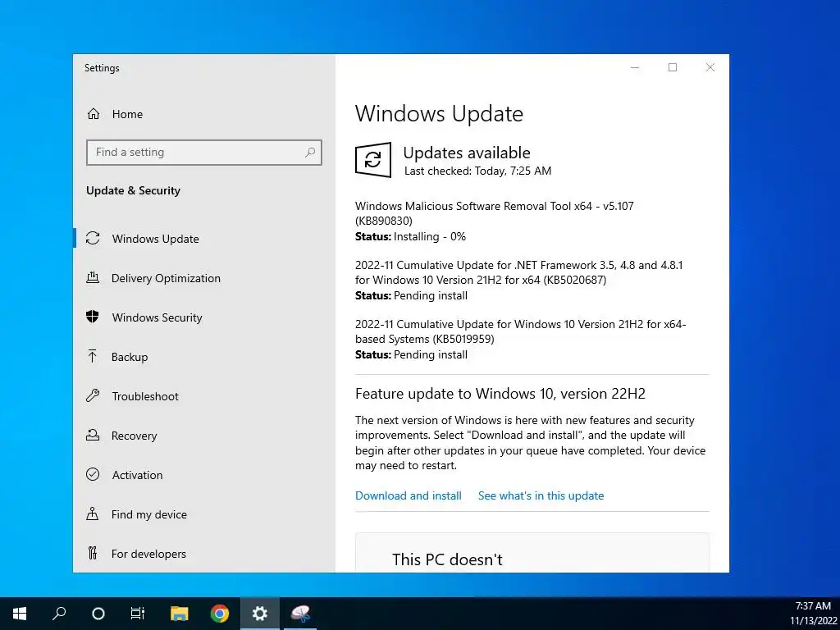Click Malicious Software Removal Tool KB890830 entry
Image resolution: width=840 pixels, height=630 pixels.
point(494,213)
